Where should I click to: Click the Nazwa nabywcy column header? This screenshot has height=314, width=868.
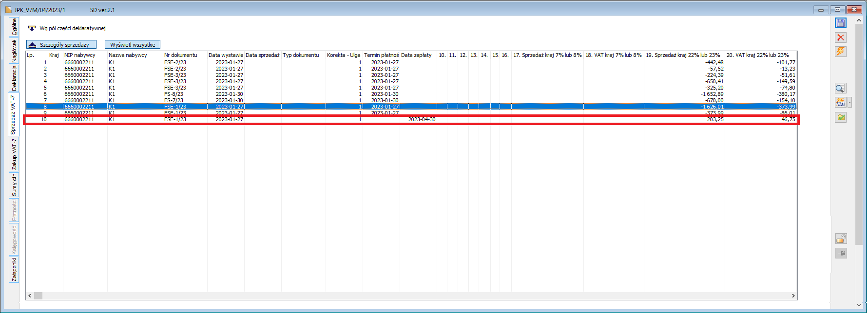pos(135,55)
